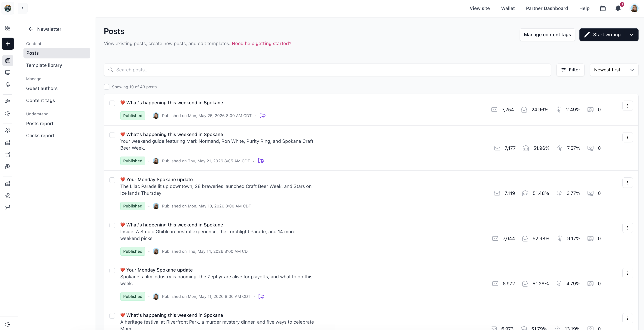Open the three-dot menu for the May 11 post
Image resolution: width=644 pixels, height=330 pixels.
coord(627,273)
